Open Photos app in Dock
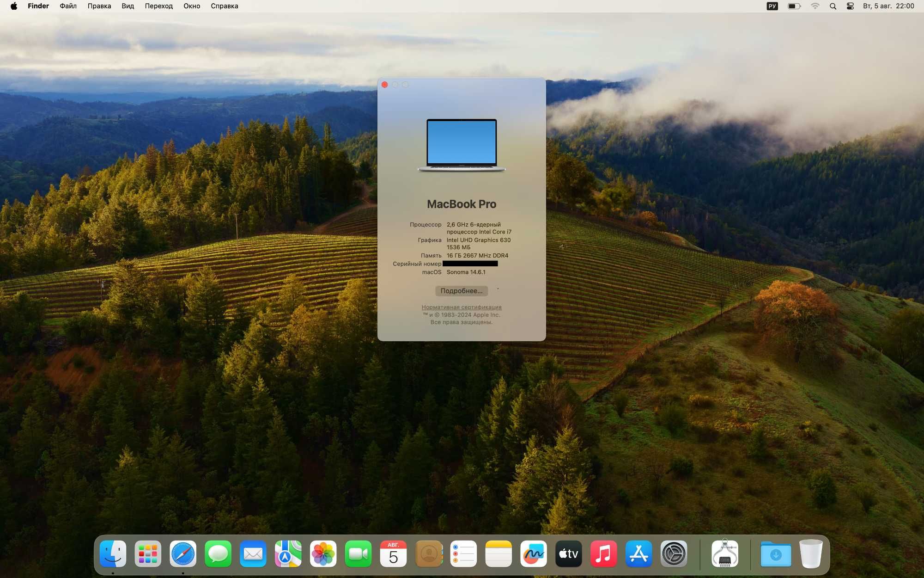Viewport: 924px width, 578px height. 323,553
